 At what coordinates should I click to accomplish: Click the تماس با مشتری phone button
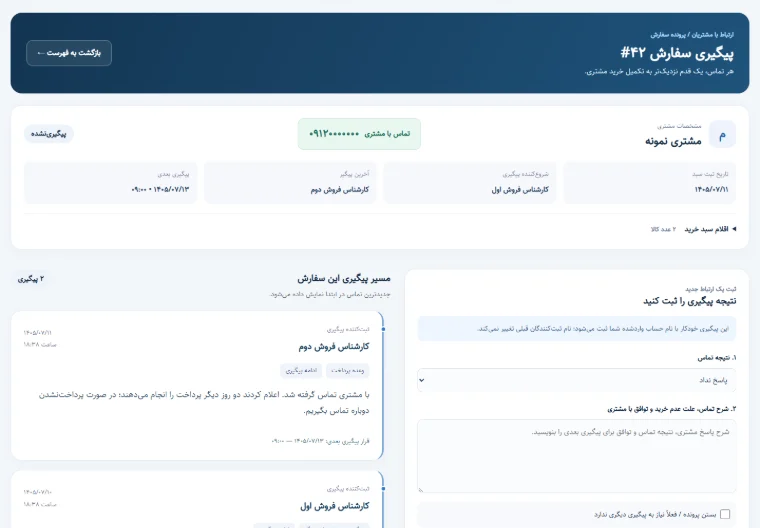[359, 134]
